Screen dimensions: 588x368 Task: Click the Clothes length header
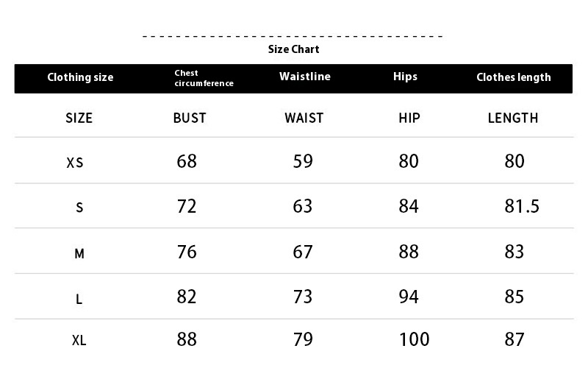pyautogui.click(x=514, y=77)
